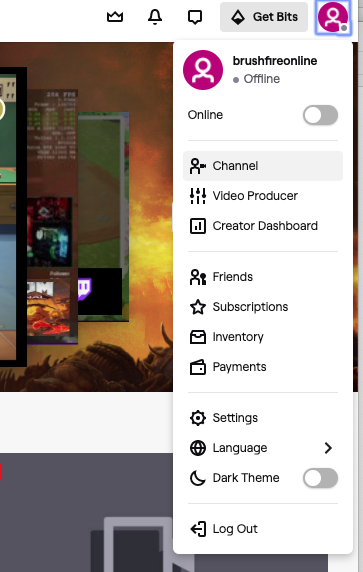Image resolution: width=363 pixels, height=572 pixels.
Task: Toggle the Online presence switch
Action: tap(320, 115)
